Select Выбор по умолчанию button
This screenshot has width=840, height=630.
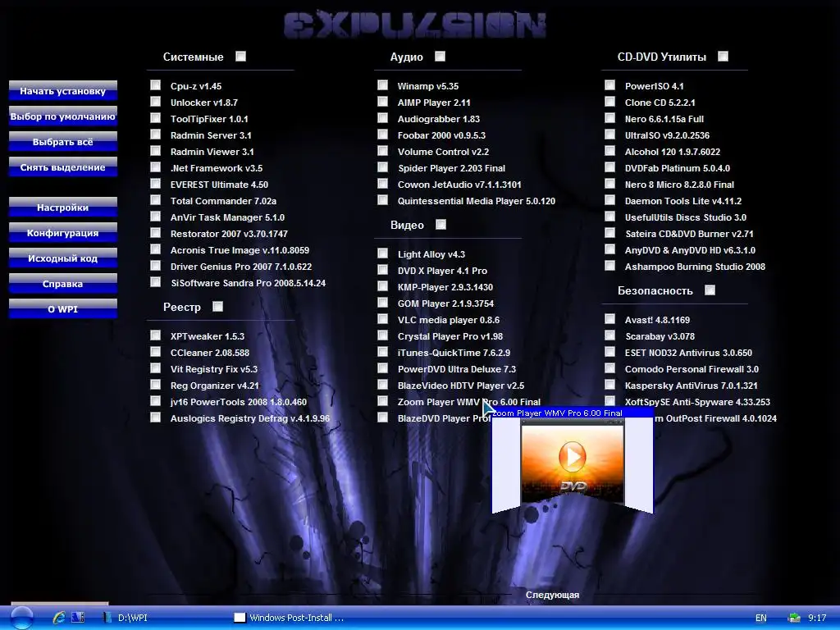click(x=62, y=116)
